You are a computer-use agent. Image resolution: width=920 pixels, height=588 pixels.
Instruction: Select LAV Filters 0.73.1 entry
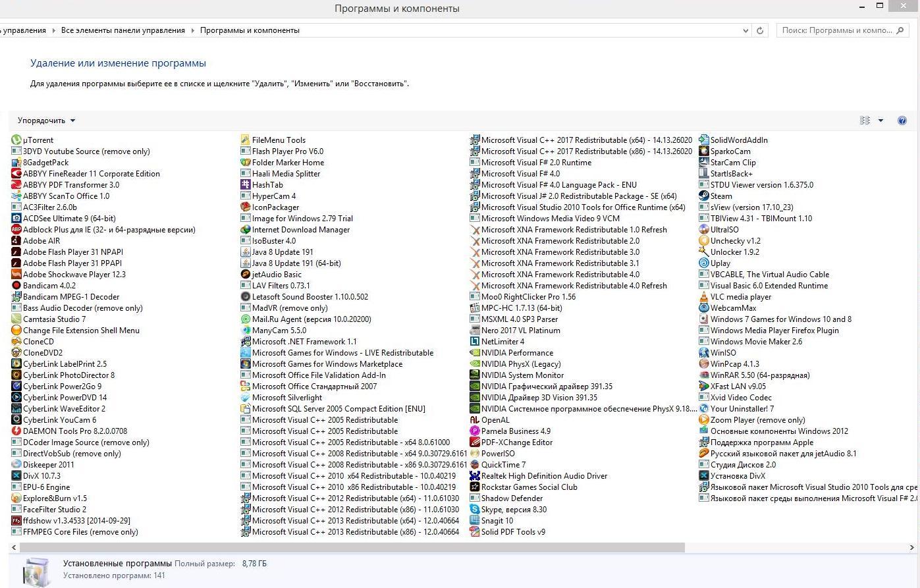point(275,285)
